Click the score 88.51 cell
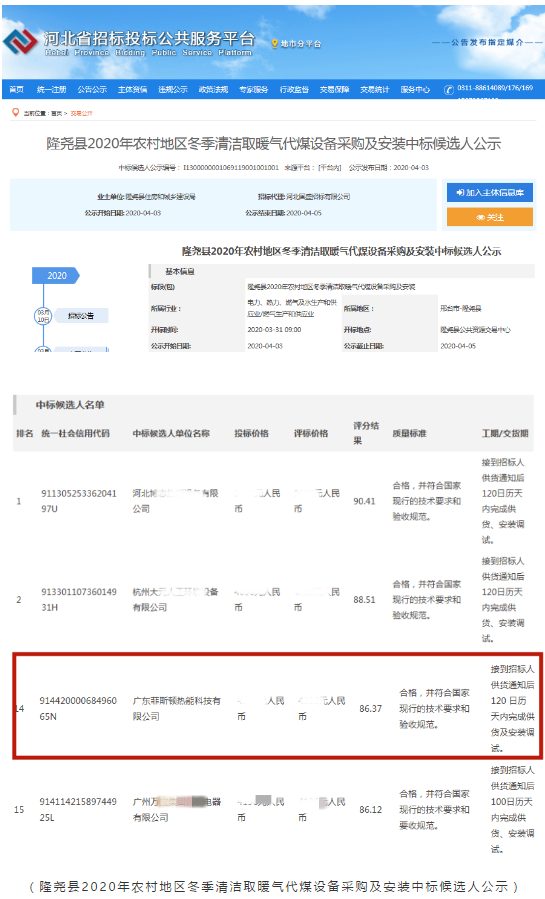Viewport: 545px width, 899px height. [x=364, y=600]
